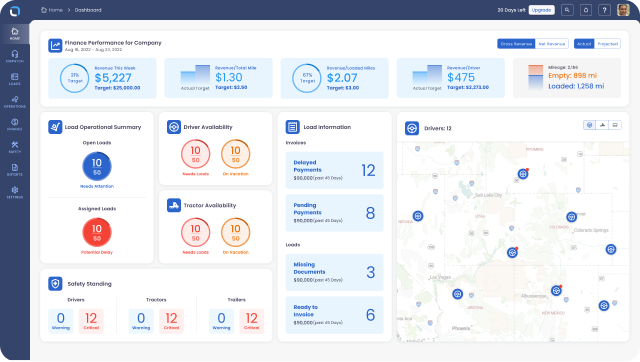The height and width of the screenshot is (362, 640).
Task: Select driver marker near Nevada on map
Action: (418, 216)
